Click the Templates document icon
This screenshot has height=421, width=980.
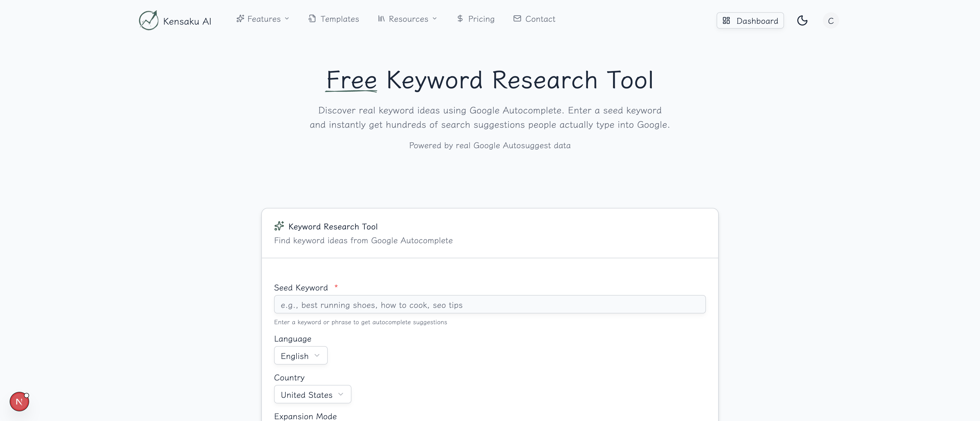(x=312, y=19)
